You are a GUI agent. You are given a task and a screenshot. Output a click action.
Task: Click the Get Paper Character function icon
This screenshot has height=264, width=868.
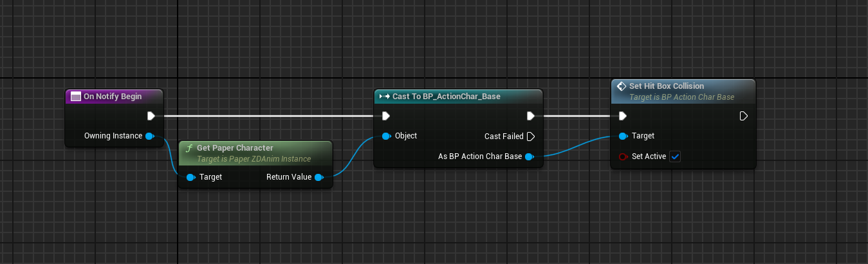(189, 148)
